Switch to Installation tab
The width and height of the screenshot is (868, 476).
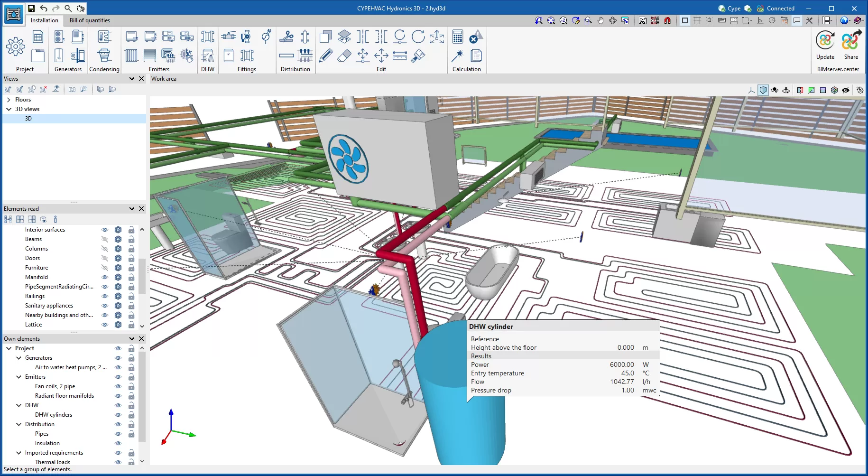pos(45,20)
